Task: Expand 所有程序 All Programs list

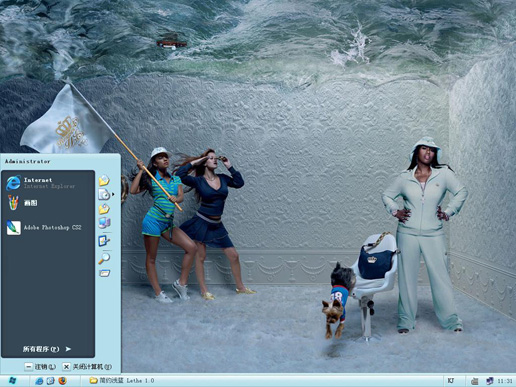Action: pyautogui.click(x=47, y=349)
